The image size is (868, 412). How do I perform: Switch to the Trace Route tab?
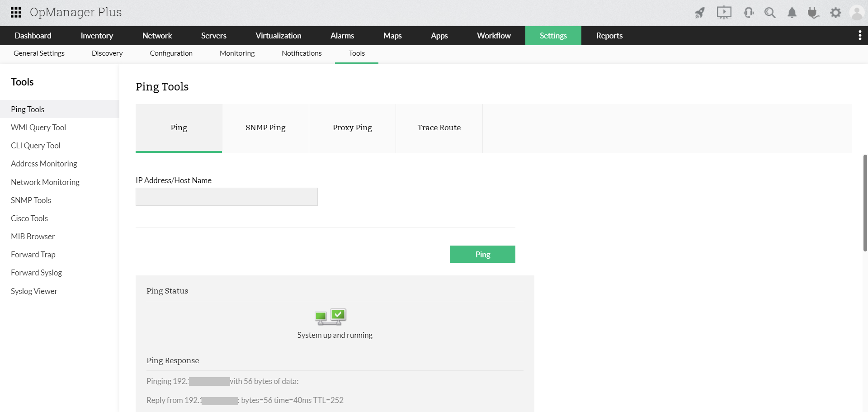pos(439,128)
